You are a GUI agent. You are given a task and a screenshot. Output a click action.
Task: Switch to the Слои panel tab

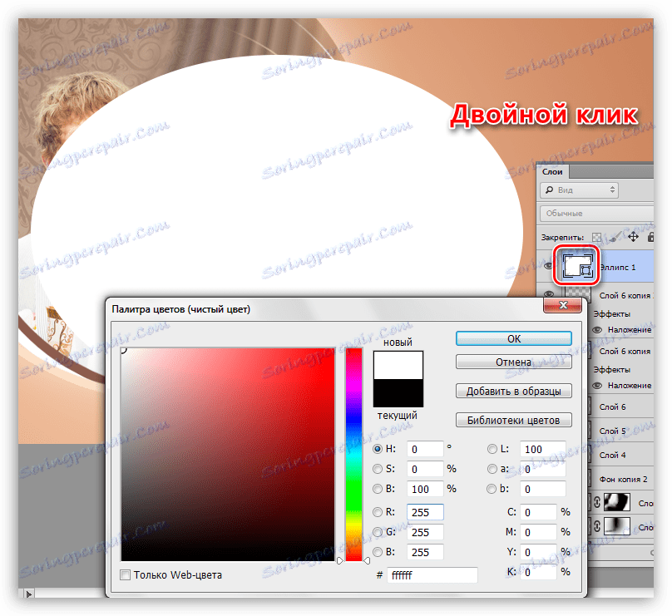[x=552, y=172]
